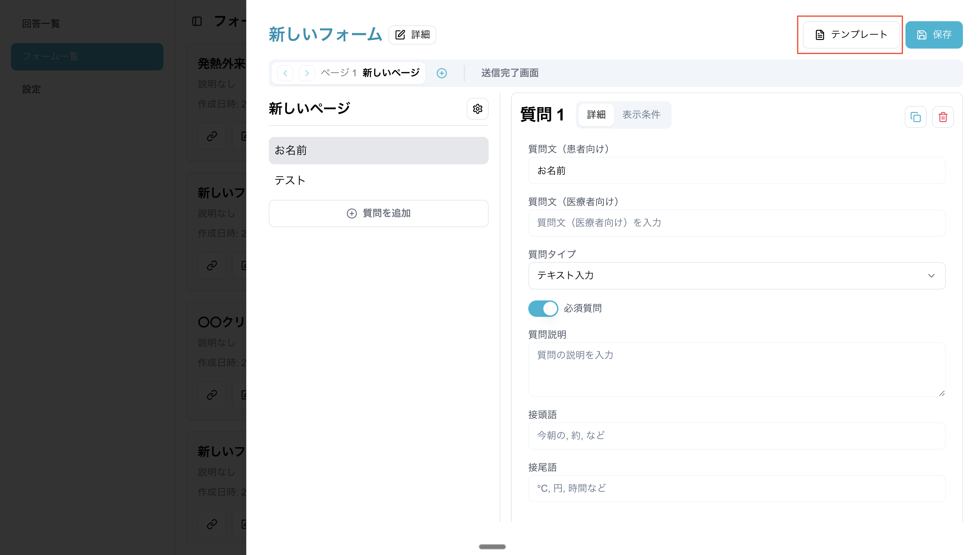Open the 質問タイプ dropdown
The height and width of the screenshot is (555, 980).
(736, 275)
